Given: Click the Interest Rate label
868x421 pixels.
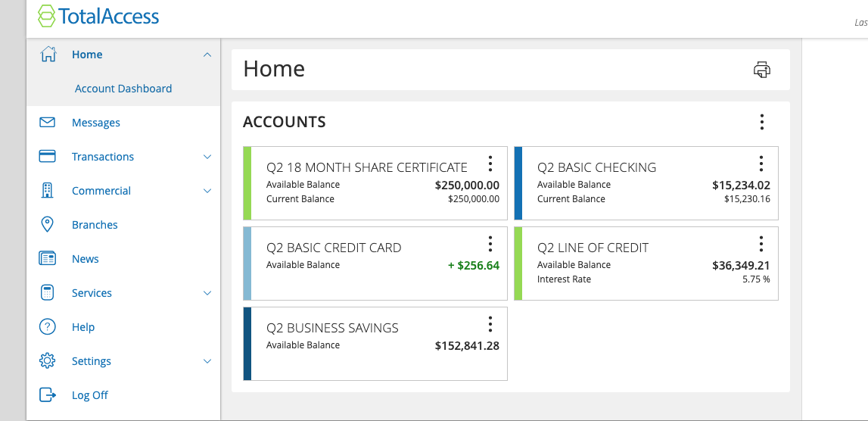Looking at the screenshot, I should pyautogui.click(x=564, y=279).
